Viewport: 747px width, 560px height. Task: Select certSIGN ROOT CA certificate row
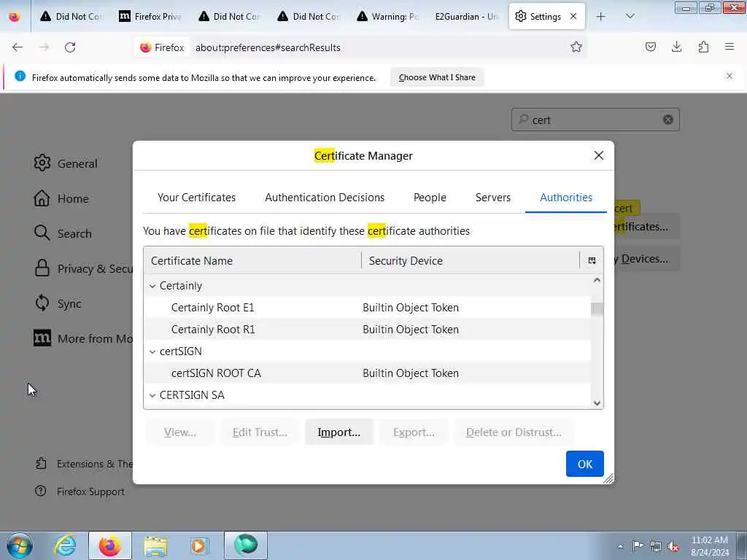pos(367,373)
